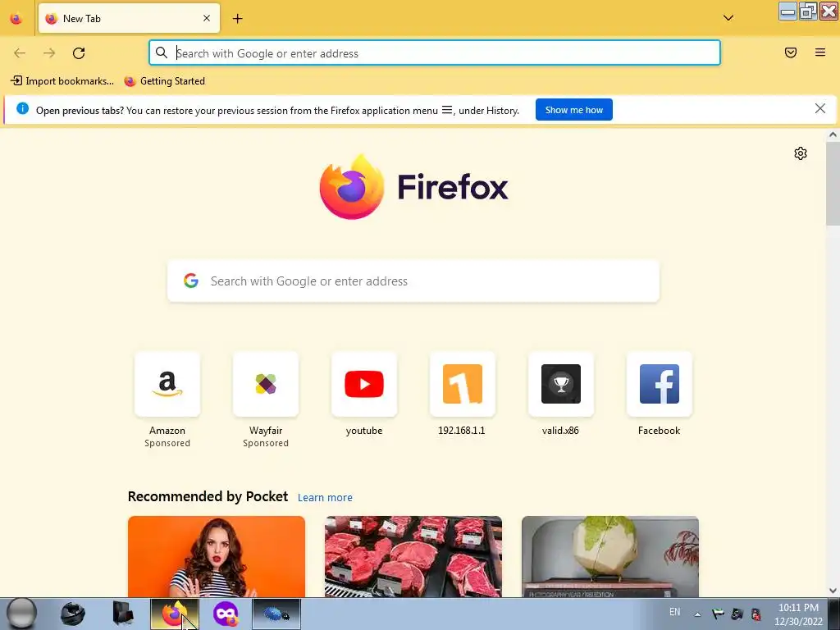This screenshot has width=840, height=630.
Task: Click the Show me how button
Action: (x=573, y=110)
